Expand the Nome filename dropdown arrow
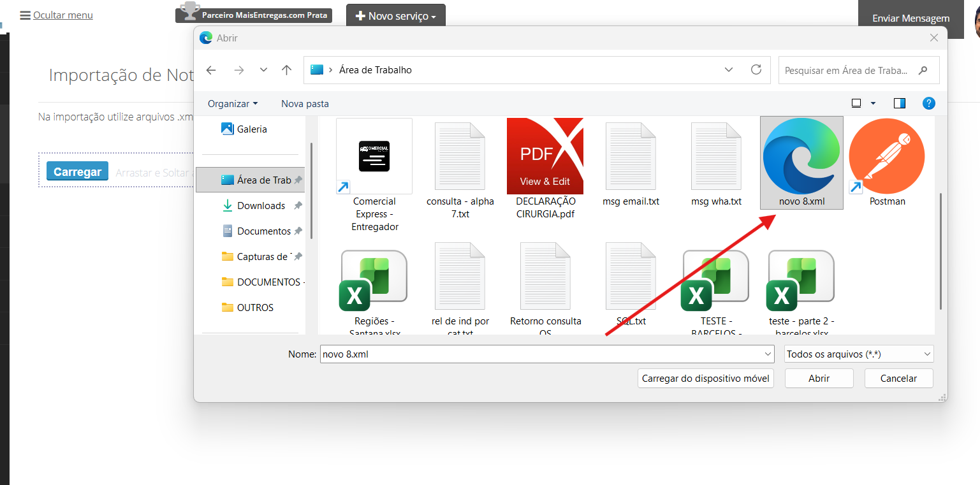The height and width of the screenshot is (485, 980). tap(768, 354)
